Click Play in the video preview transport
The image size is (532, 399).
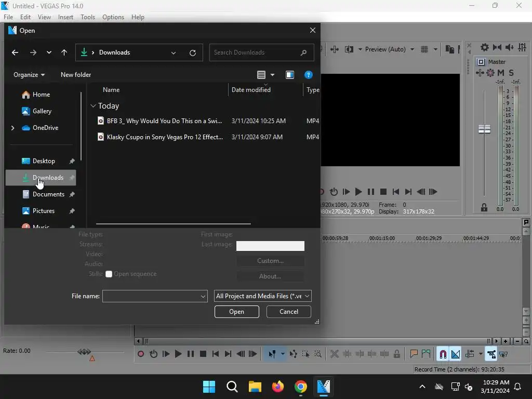358,192
